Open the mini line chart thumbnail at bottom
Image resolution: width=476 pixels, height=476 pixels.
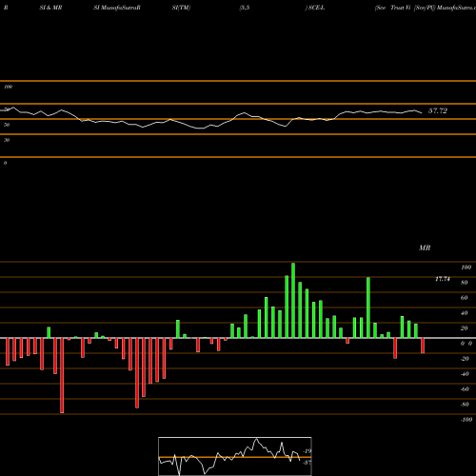(235, 456)
